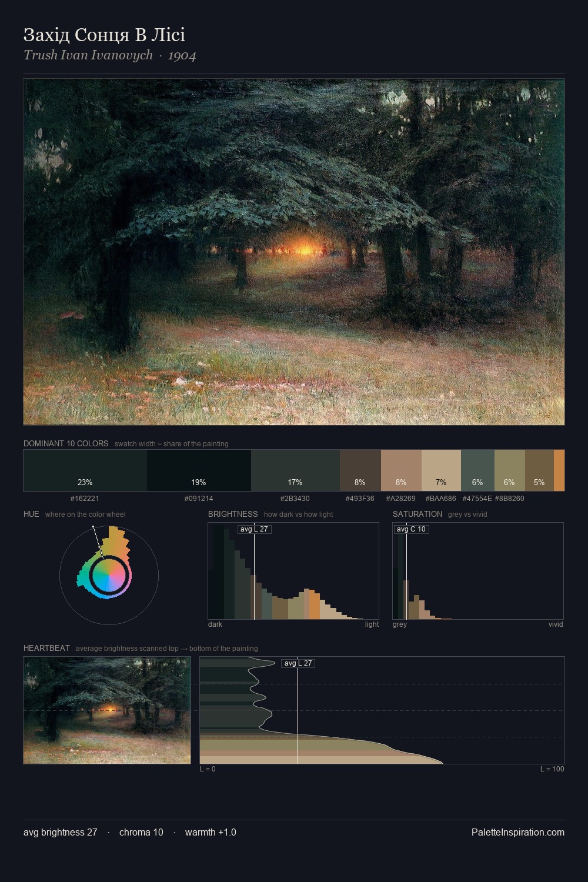The width and height of the screenshot is (588, 882).
Task: Click the 'avg L 27' label in heartbeat chart
Action: pos(298,663)
